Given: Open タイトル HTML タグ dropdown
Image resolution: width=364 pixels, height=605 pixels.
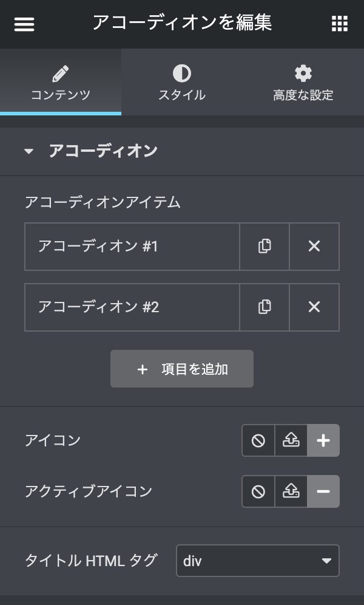Looking at the screenshot, I should click(257, 561).
